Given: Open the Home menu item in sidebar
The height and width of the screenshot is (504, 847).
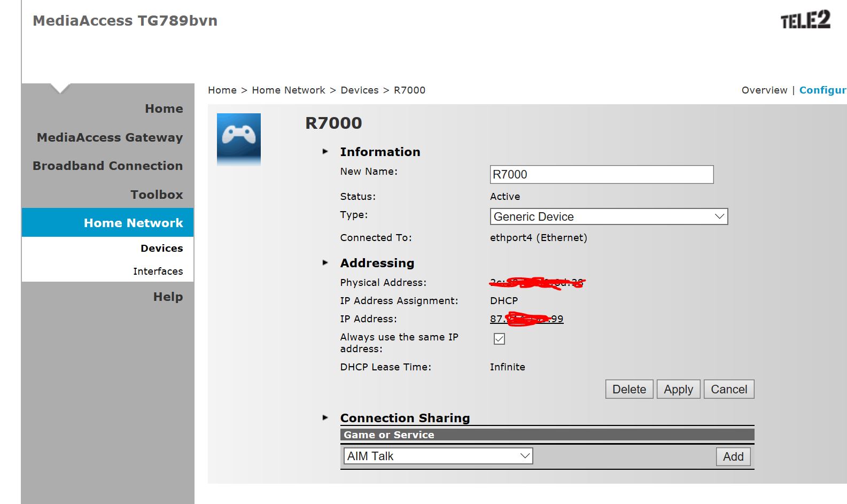Looking at the screenshot, I should coord(164,108).
